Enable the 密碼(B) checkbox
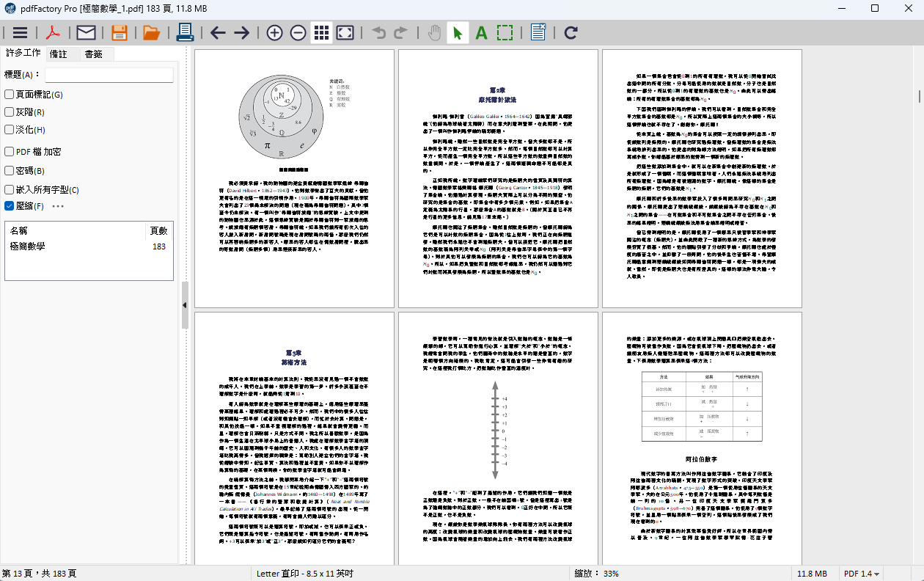Screen dimensions: 924x581 click(9, 171)
